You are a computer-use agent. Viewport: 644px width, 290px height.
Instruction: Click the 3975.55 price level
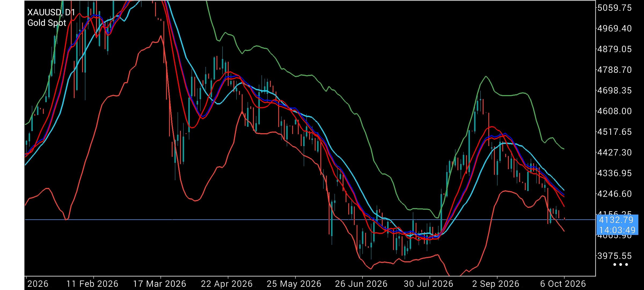614,256
